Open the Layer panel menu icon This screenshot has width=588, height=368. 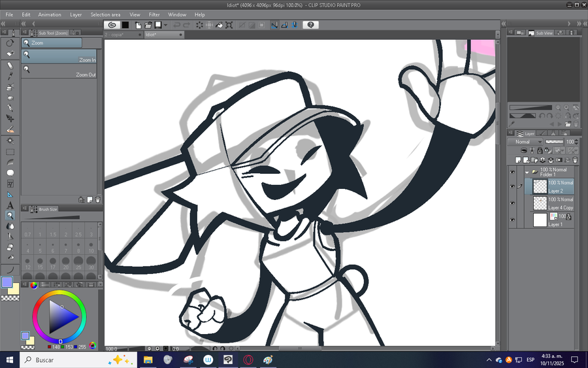tap(511, 133)
